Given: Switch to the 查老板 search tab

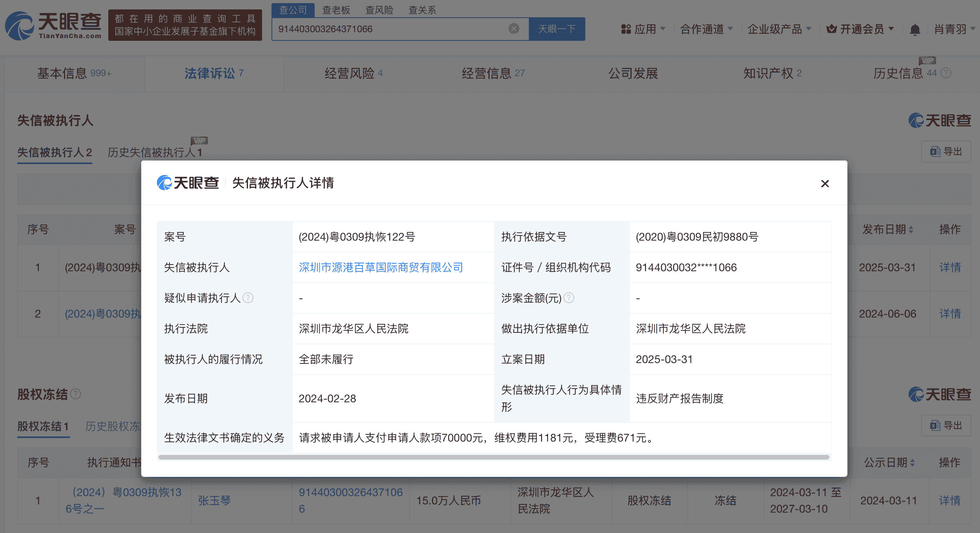Looking at the screenshot, I should pyautogui.click(x=336, y=10).
